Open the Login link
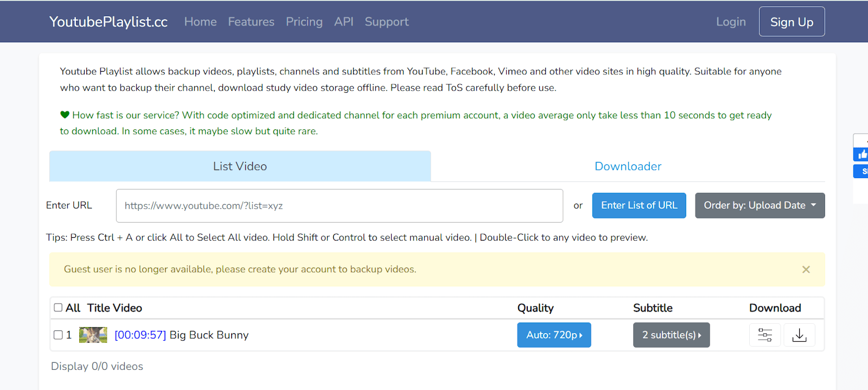The width and height of the screenshot is (868, 390). [731, 22]
